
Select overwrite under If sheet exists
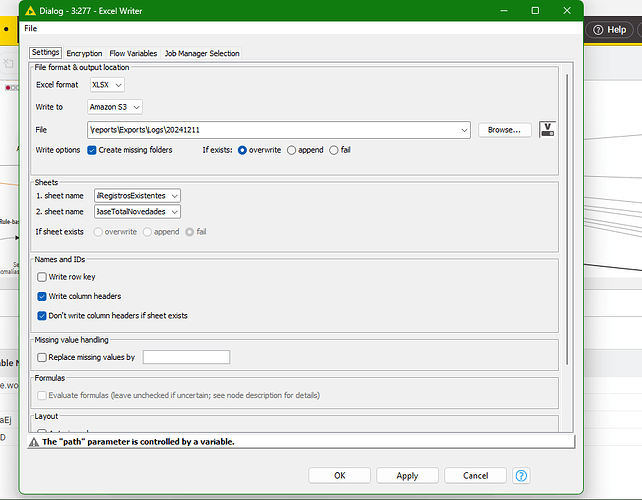(98, 232)
